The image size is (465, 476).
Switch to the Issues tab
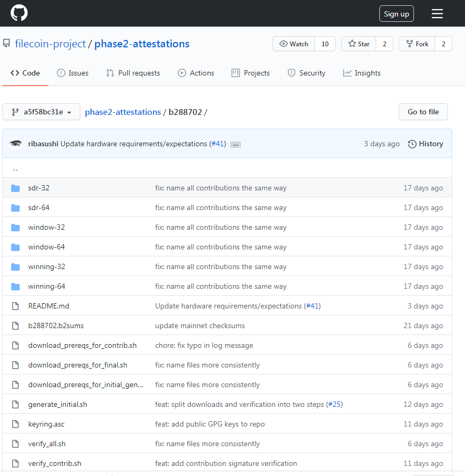pos(72,73)
